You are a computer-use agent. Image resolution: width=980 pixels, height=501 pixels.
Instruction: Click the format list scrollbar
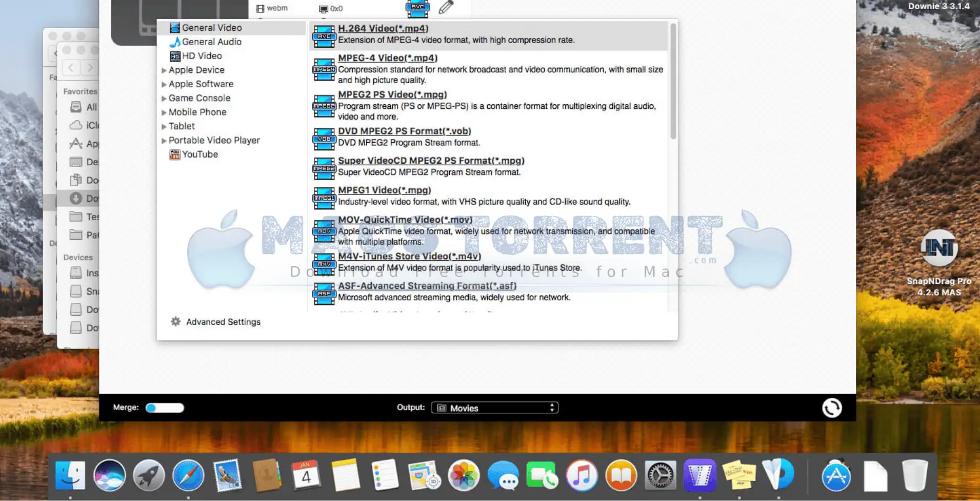tap(673, 81)
